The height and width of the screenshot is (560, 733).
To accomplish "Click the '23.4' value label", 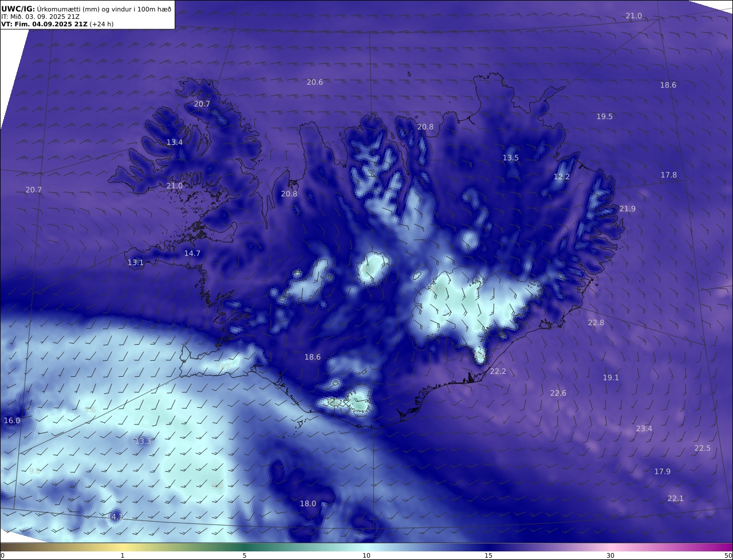I will tap(644, 429).
